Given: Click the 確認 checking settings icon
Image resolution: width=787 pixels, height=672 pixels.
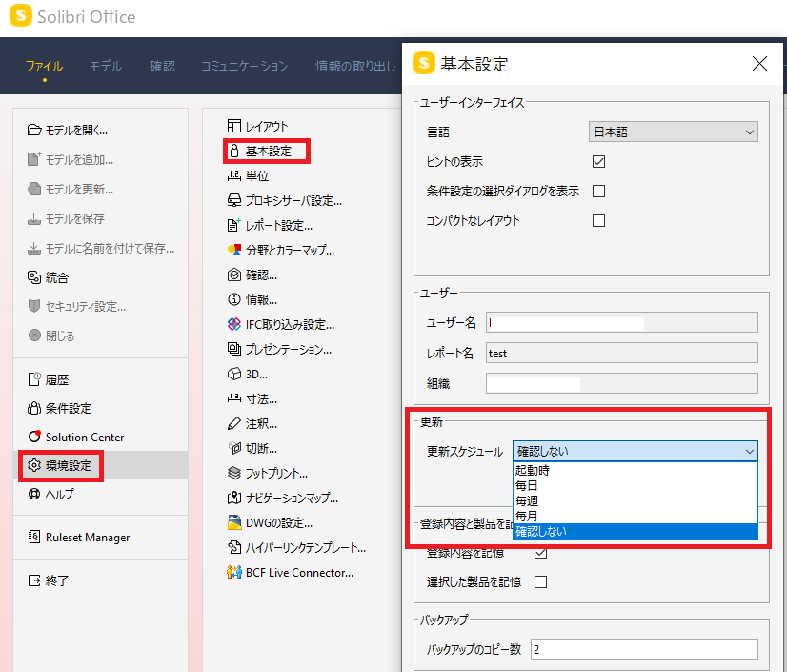Looking at the screenshot, I should (x=233, y=275).
